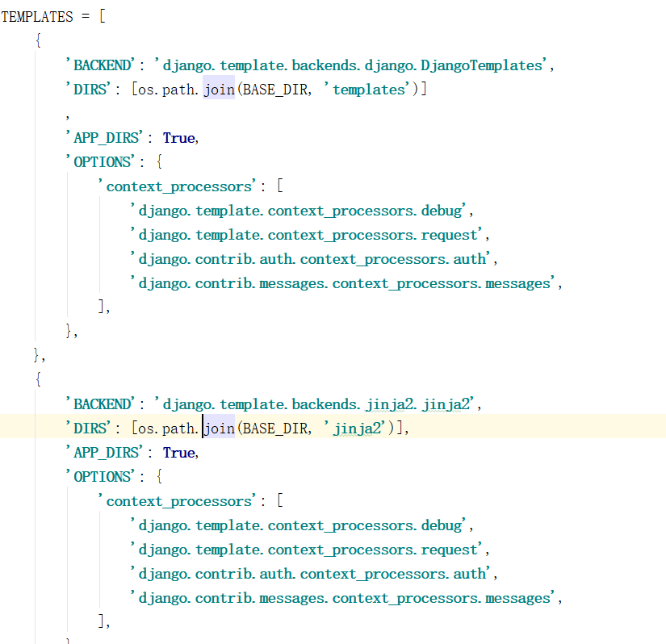
Task: Click path on the highlighted jinja2 DIRS line
Action: tap(178, 429)
